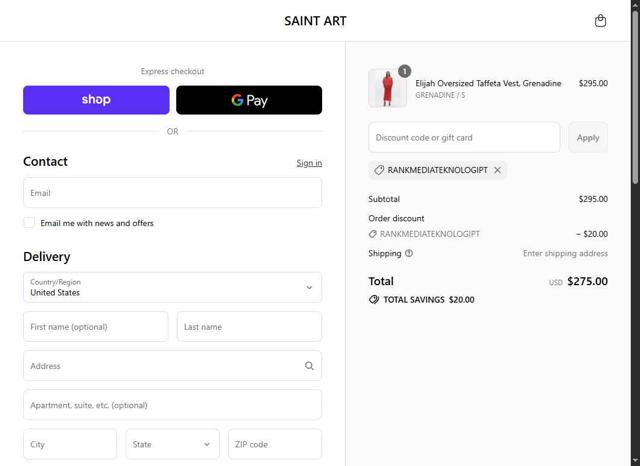This screenshot has height=466, width=640.
Task: Focus the ZIP code field
Action: click(x=275, y=444)
